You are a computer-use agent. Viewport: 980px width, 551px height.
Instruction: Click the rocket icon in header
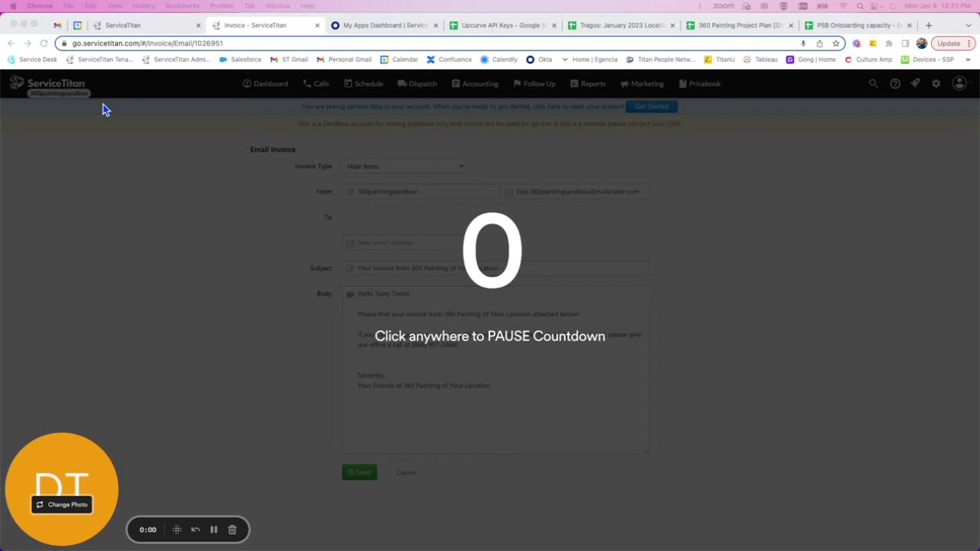point(915,83)
